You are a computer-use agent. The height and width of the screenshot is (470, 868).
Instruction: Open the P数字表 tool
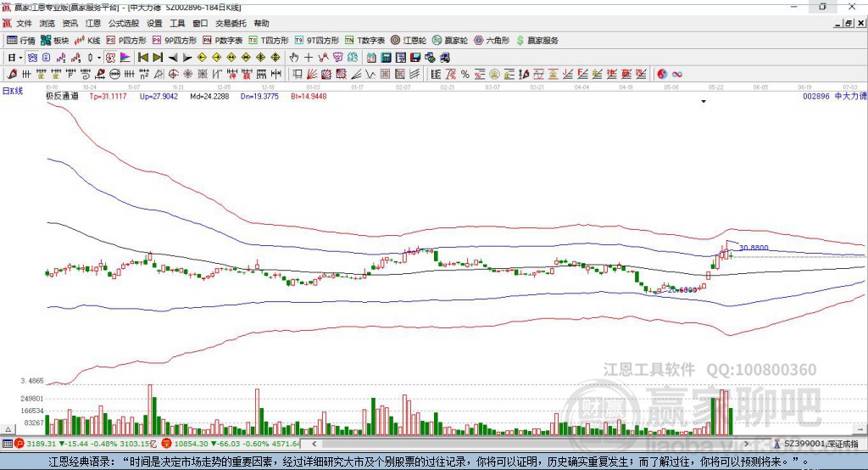click(x=223, y=41)
